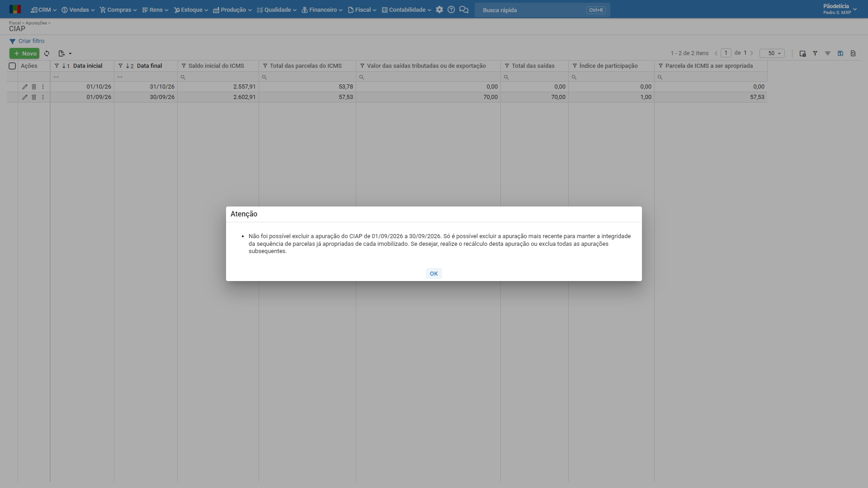Click the Apurações breadcrumb link
The image size is (868, 488).
[x=36, y=23]
